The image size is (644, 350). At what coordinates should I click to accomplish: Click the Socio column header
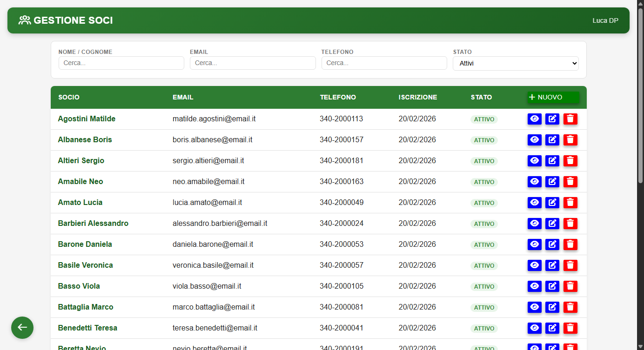click(x=69, y=97)
